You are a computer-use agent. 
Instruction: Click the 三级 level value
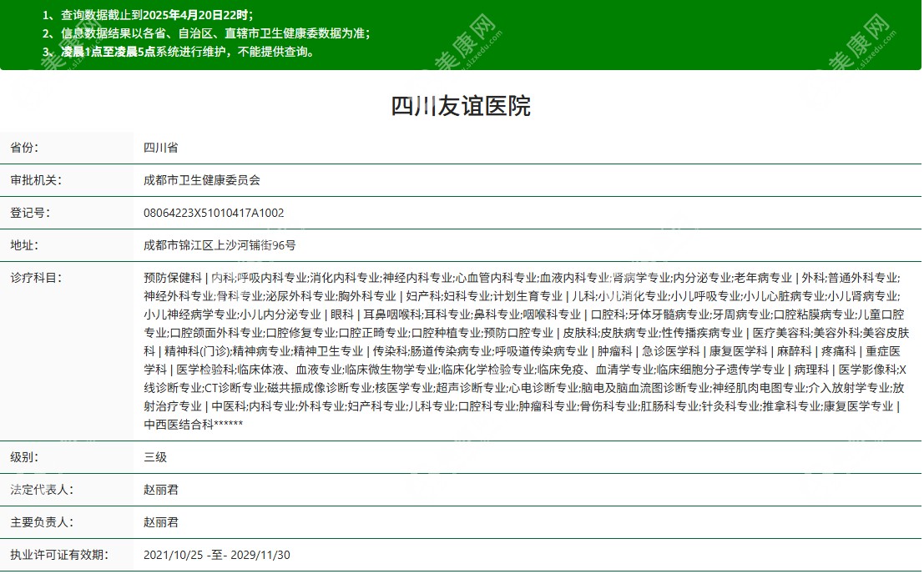pos(155,457)
